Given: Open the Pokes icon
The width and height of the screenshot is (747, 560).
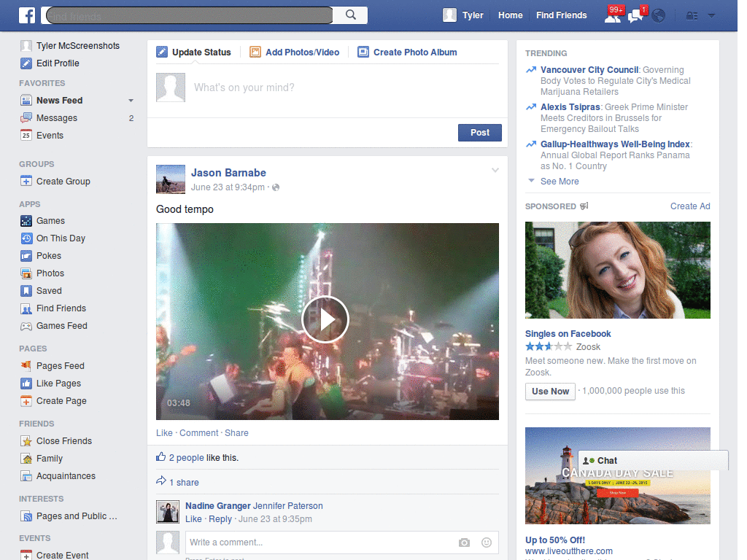Looking at the screenshot, I should (x=26, y=256).
